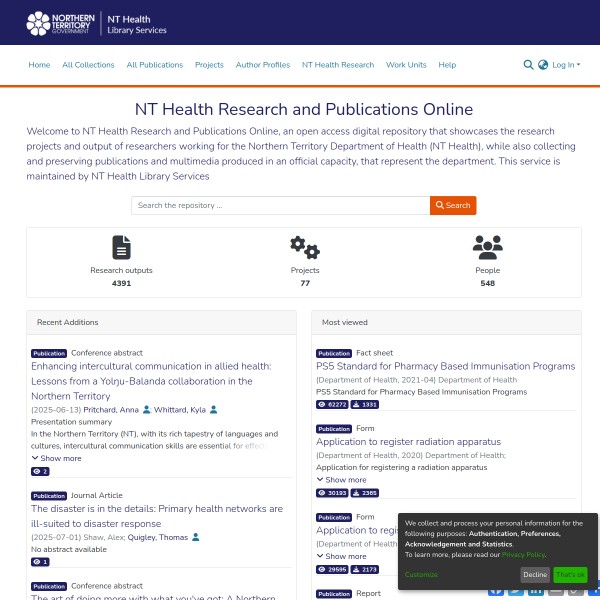Screen dimensions: 600x600
Task: Click the Search the repository input field
Action: 280,205
